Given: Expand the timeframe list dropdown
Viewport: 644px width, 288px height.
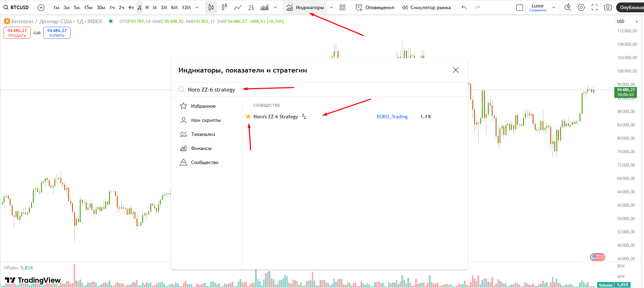Looking at the screenshot, I should click(197, 7).
